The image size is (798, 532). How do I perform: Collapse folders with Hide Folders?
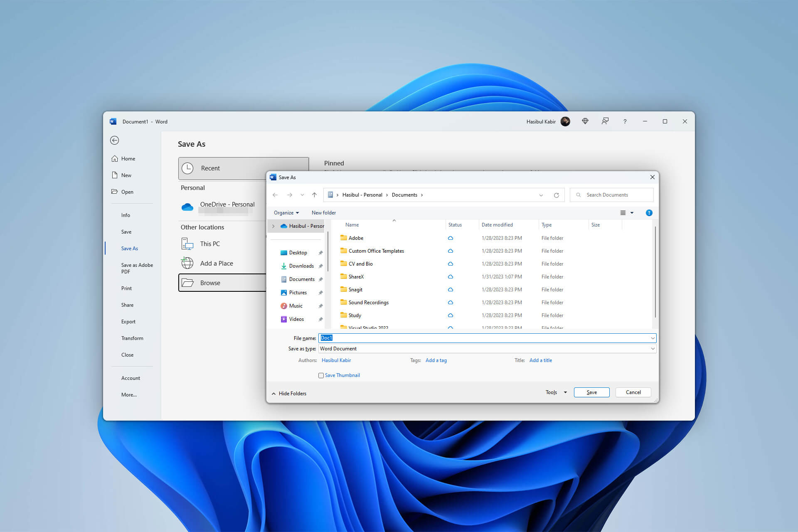pos(289,394)
